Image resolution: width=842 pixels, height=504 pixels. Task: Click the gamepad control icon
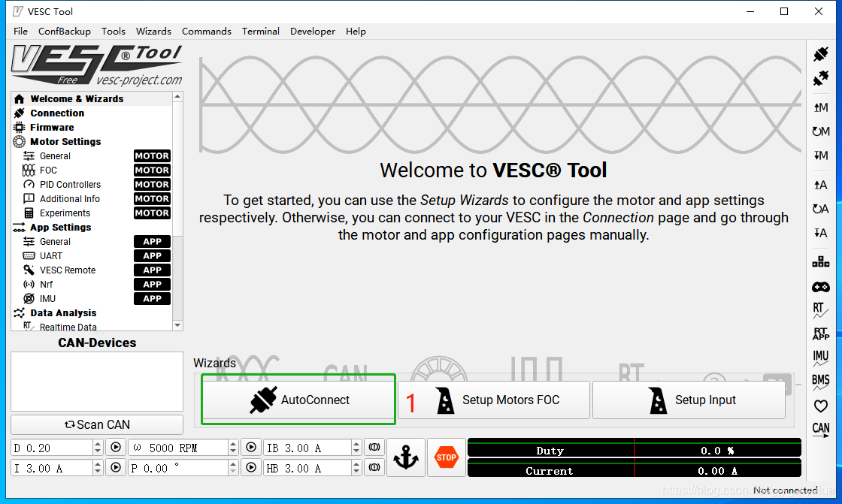point(820,287)
